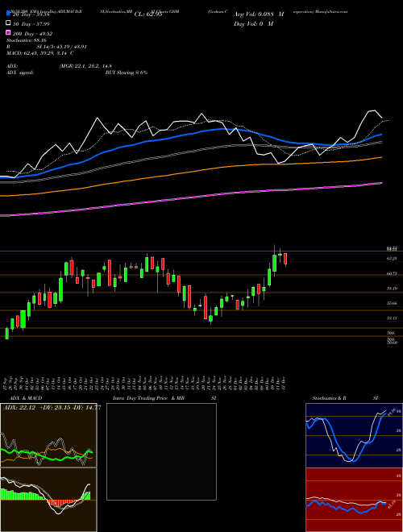This screenshot has width=403, height=532.
Task: Click the magenta 200 Day legend swatch
Action: click(x=8, y=33)
